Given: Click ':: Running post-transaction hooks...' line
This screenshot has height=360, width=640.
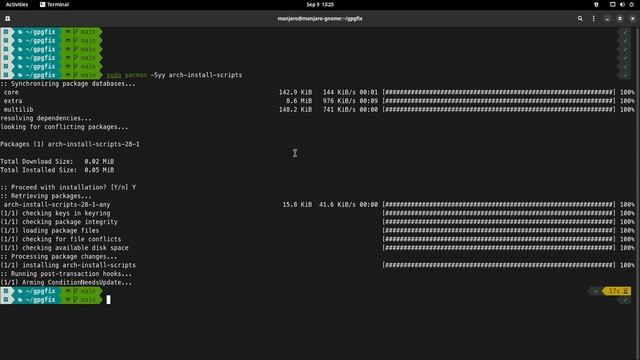Looking at the screenshot, I should 66,273.
